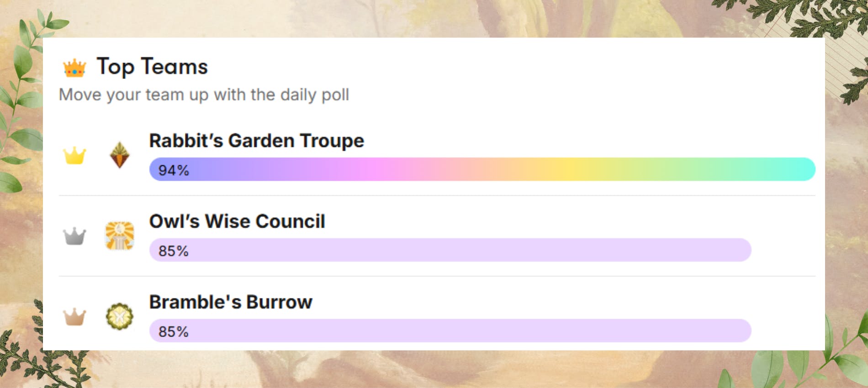Open the Rabbit's Garden Troupe team name
Image resolution: width=868 pixels, height=388 pixels.
point(256,141)
